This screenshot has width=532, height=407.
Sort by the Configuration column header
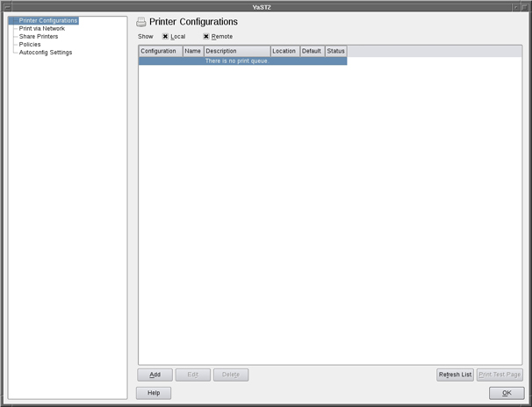click(160, 51)
